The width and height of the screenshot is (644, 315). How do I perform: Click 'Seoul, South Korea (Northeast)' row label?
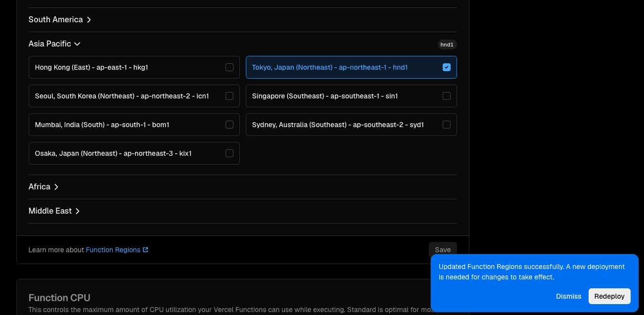pyautogui.click(x=122, y=96)
